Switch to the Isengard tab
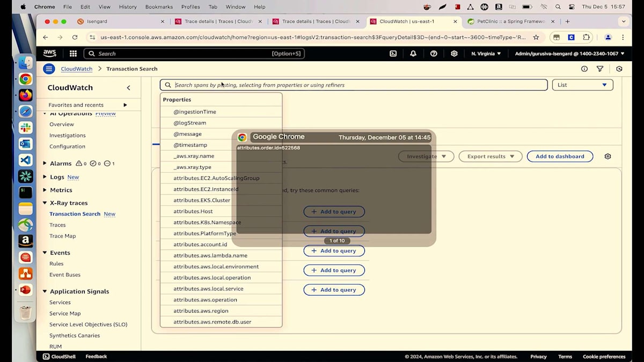Image resolution: width=644 pixels, height=362 pixels. click(x=121, y=21)
